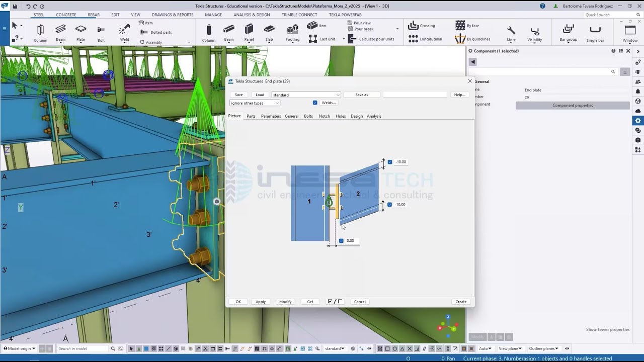The width and height of the screenshot is (644, 362).
Task: Select the concrete Slab tool
Action: 269,33
